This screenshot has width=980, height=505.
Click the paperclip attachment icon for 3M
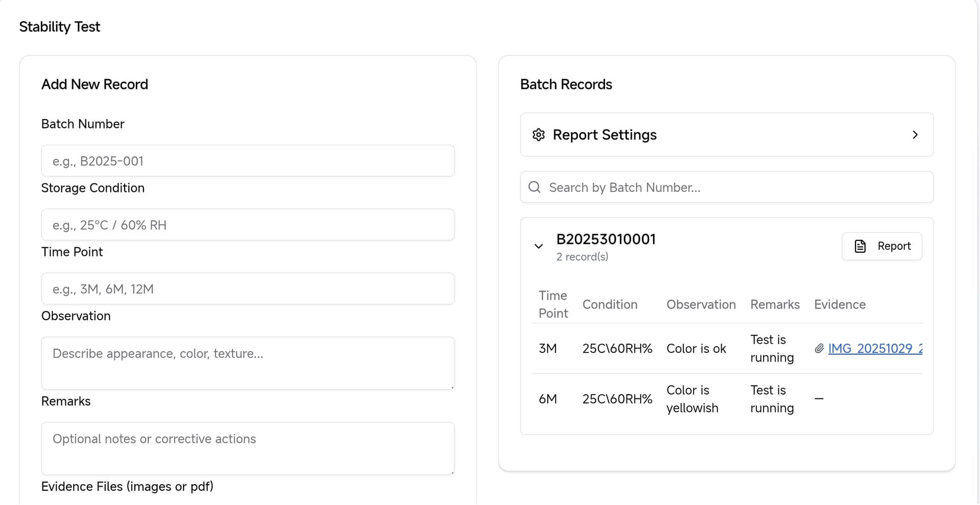point(819,348)
